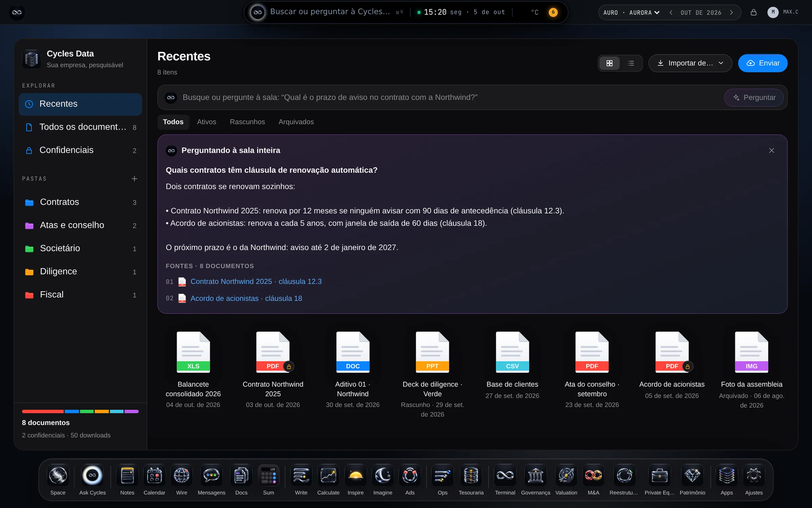Open the Contratos folder
812x508 pixels.
81,202
